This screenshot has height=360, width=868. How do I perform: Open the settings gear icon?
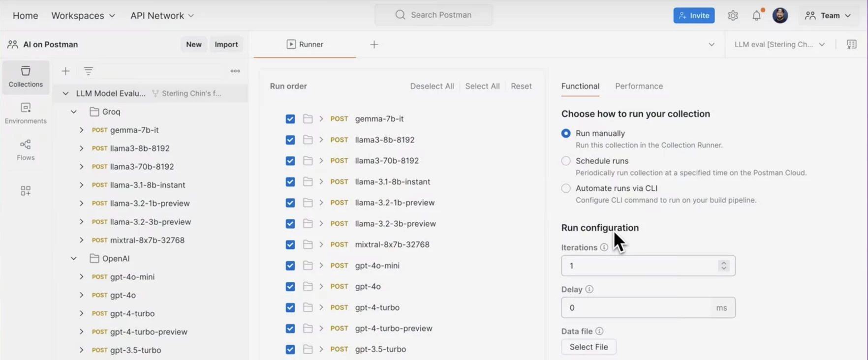pyautogui.click(x=733, y=16)
